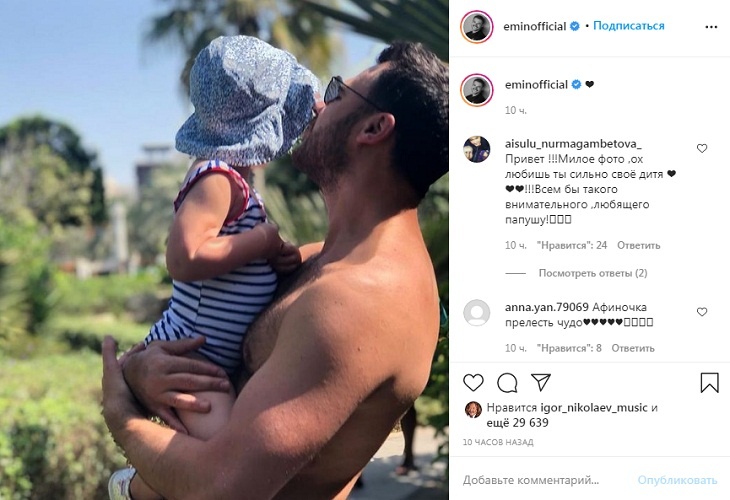
Task: Like the post with the heart icon
Action: (x=473, y=383)
